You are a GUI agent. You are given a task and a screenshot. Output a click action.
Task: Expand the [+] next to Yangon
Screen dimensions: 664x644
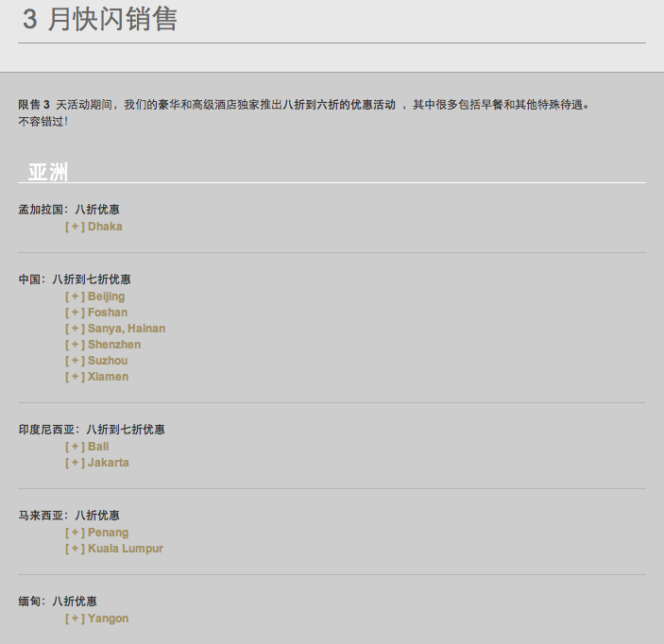tap(75, 619)
